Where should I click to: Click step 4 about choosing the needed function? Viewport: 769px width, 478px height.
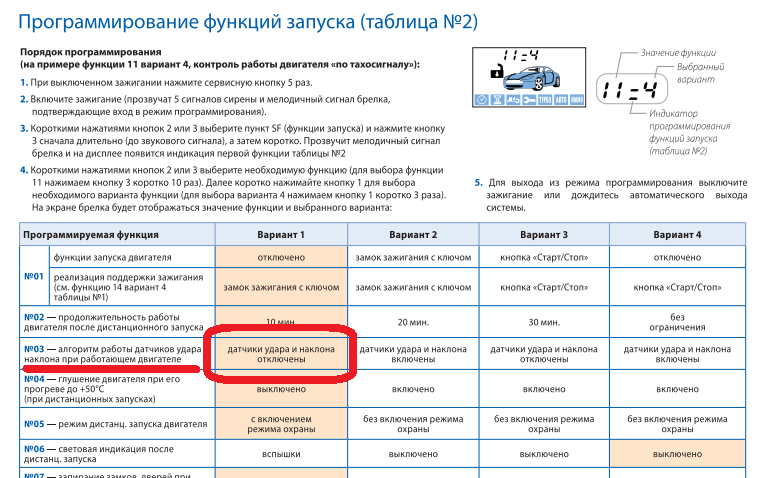[x=233, y=189]
